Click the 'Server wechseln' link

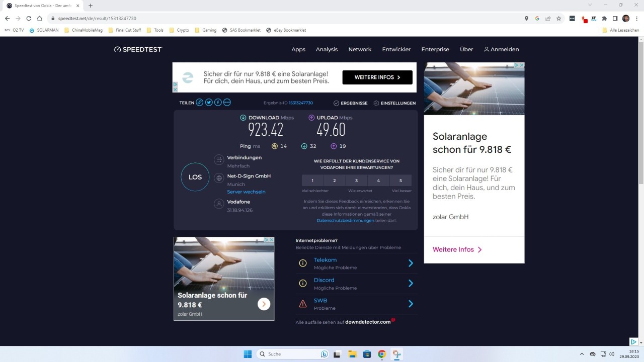point(246,192)
